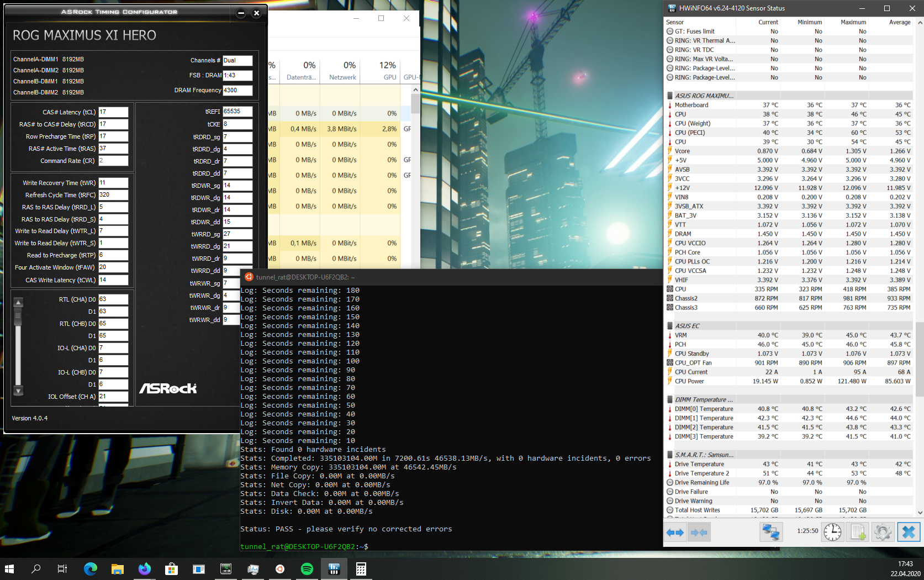Click HWiNFO Average column header
The image size is (924, 580).
coord(900,22)
